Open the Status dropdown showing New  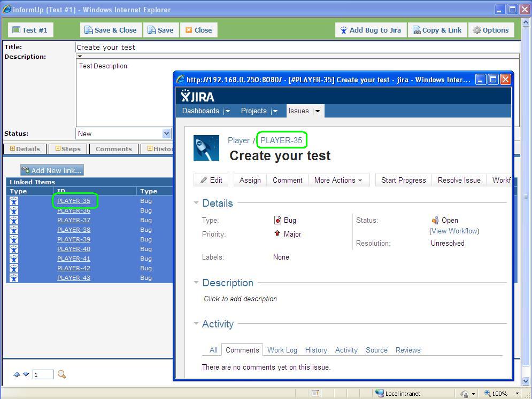(123, 134)
